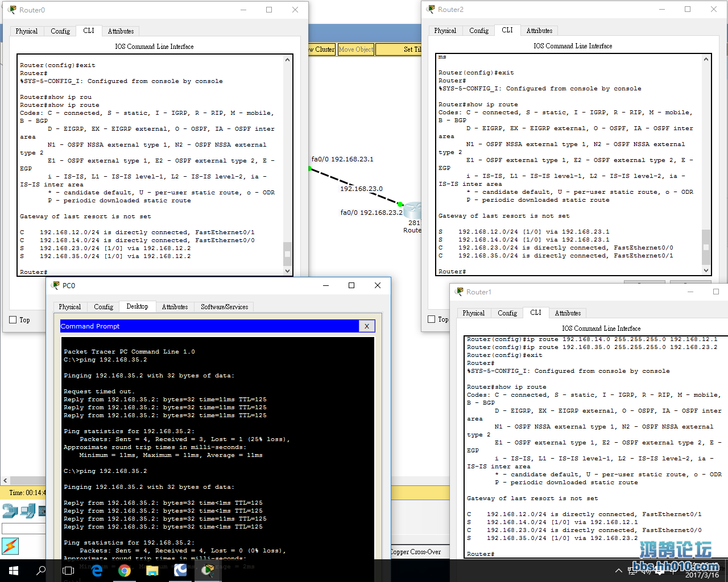Image resolution: width=728 pixels, height=582 pixels.
Task: Click the Set Tiled Background button
Action: click(x=399, y=49)
